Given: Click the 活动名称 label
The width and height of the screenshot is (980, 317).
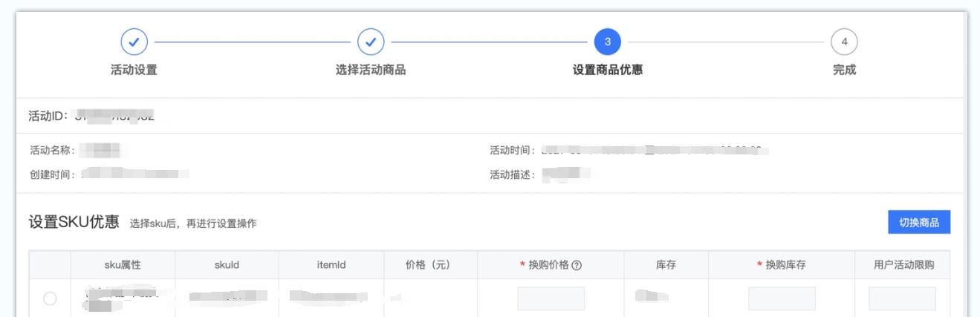Looking at the screenshot, I should coord(52,151).
